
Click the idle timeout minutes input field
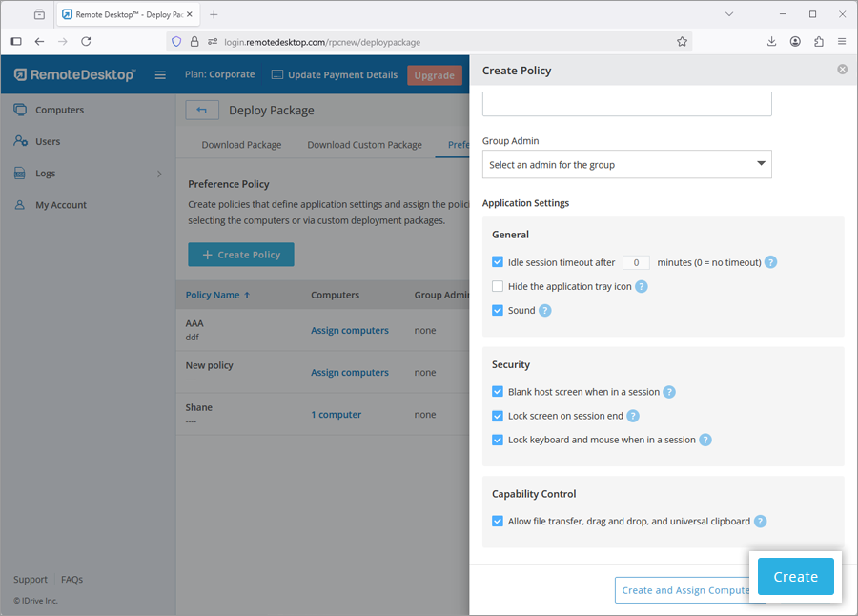pos(636,262)
